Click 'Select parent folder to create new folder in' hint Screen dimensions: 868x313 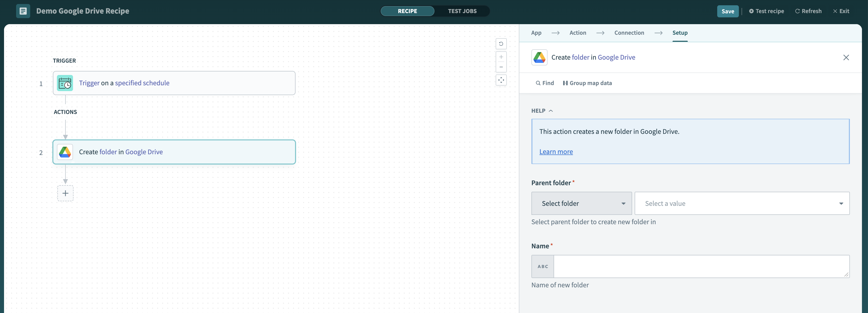tap(593, 222)
